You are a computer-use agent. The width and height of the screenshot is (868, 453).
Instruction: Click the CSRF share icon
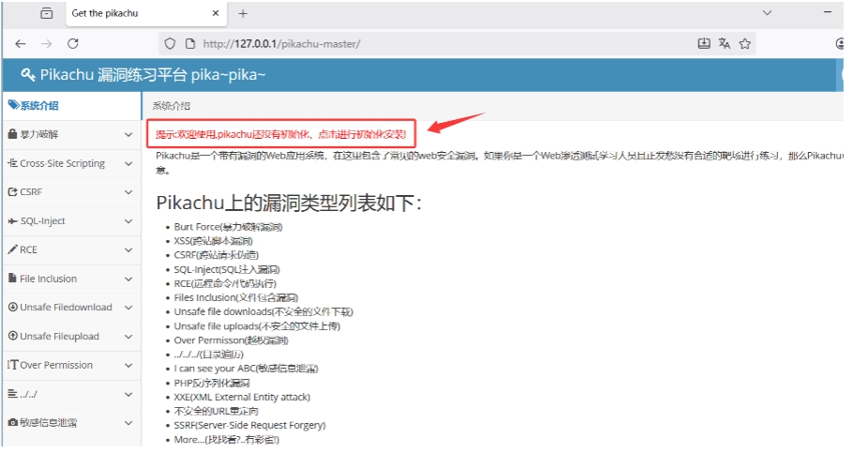pyautogui.click(x=13, y=191)
